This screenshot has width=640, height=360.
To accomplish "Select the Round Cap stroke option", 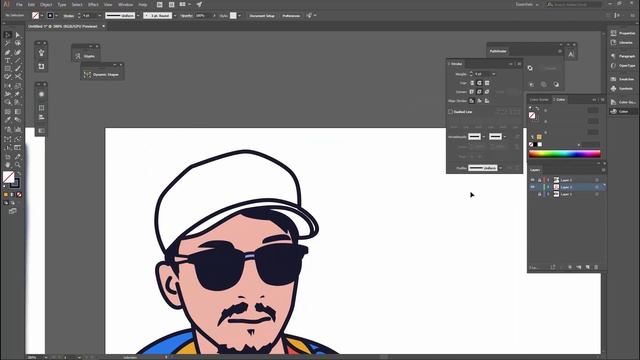I will pyautogui.click(x=479, y=83).
